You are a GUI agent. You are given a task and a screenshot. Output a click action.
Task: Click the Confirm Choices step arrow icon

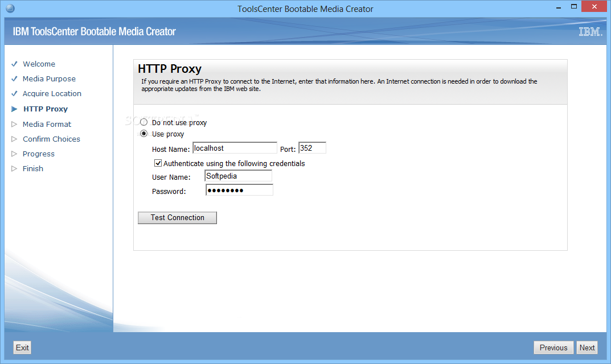pos(14,139)
